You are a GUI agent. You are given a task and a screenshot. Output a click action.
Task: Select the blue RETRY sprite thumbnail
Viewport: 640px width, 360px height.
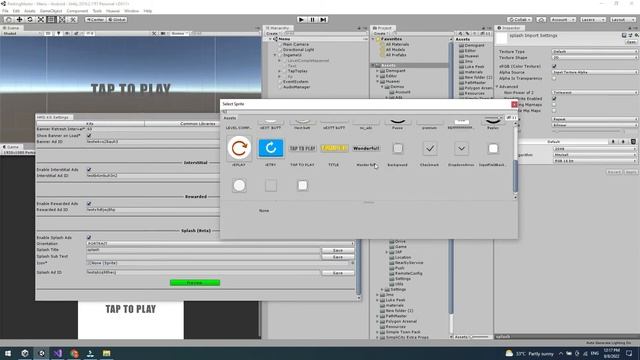point(271,148)
